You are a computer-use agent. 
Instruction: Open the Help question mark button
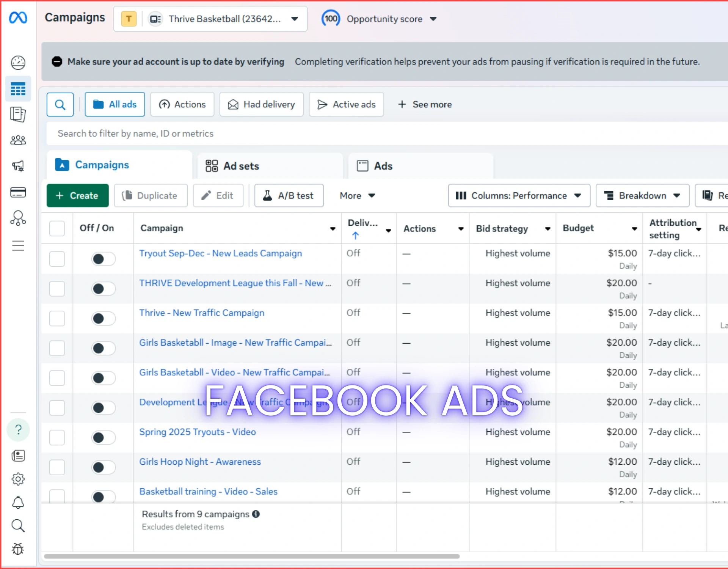18,430
